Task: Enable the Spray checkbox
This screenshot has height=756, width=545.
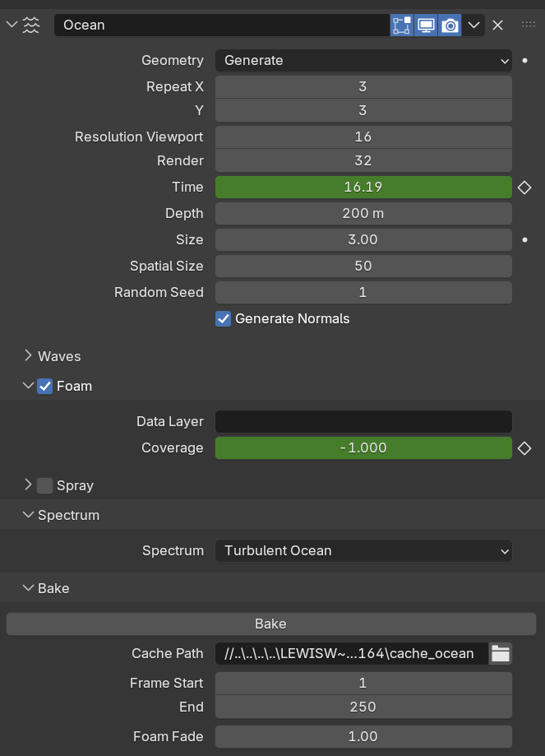Action: 45,485
